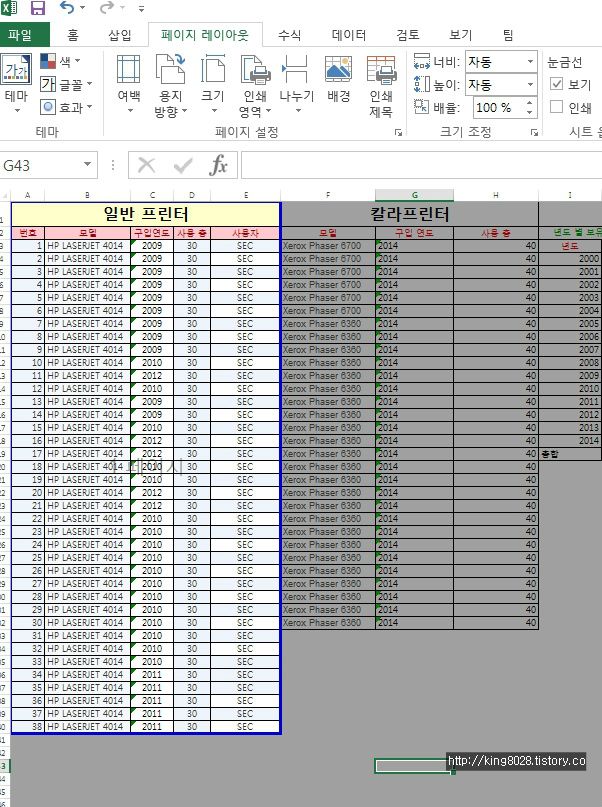Open the 크기 (Size) dropdown arrow
602x807 pixels.
pos(214,110)
